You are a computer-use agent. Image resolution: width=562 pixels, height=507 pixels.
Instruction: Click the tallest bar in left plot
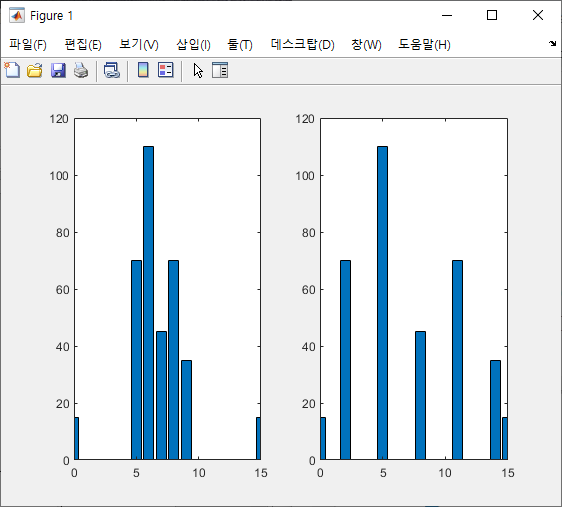[148, 303]
